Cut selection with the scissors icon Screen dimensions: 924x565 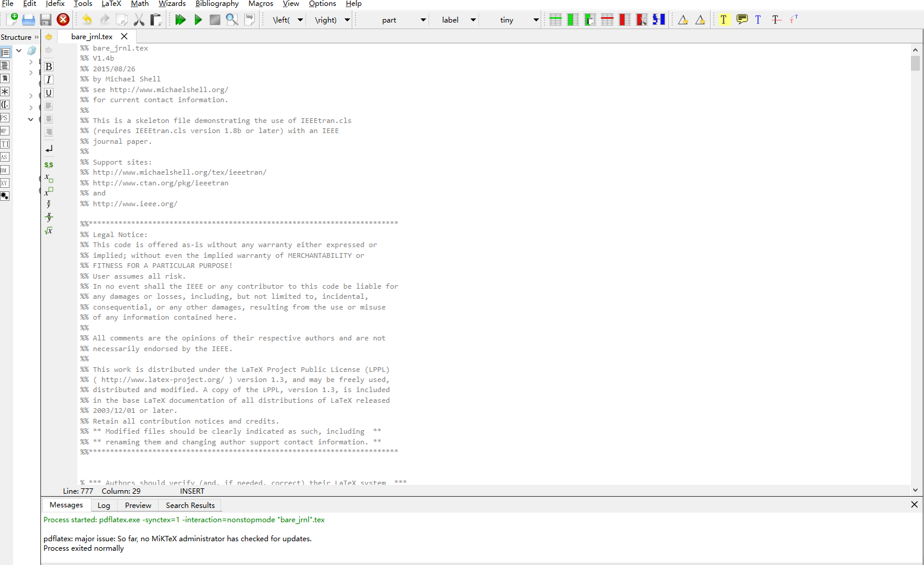point(138,20)
